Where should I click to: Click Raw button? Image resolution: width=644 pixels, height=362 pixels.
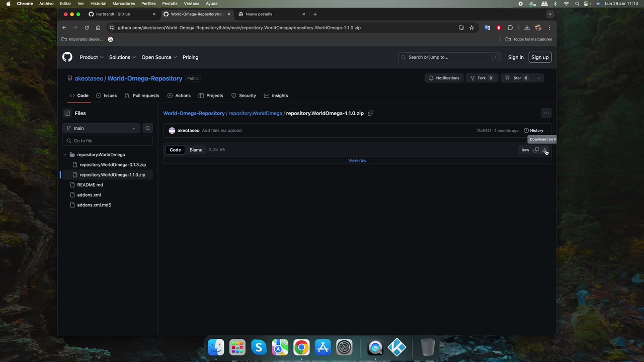(x=525, y=150)
